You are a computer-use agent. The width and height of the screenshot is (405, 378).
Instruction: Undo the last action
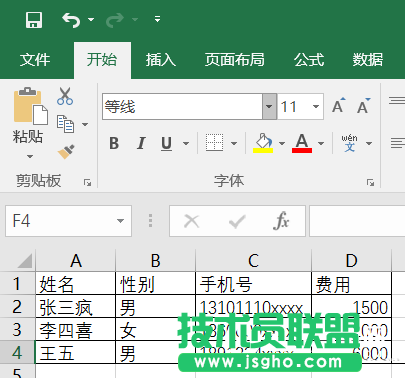click(71, 20)
